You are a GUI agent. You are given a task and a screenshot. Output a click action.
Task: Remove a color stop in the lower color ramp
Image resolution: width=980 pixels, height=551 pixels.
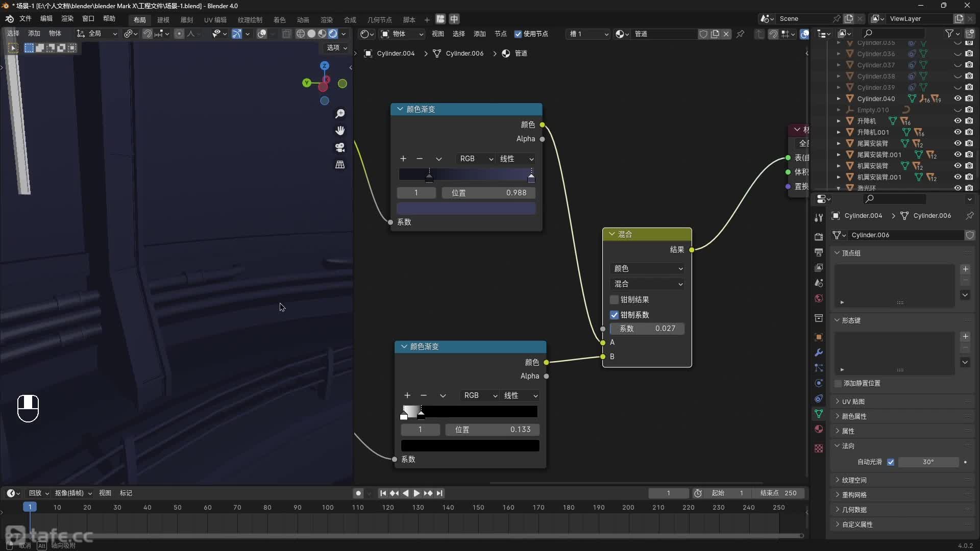pyautogui.click(x=424, y=395)
